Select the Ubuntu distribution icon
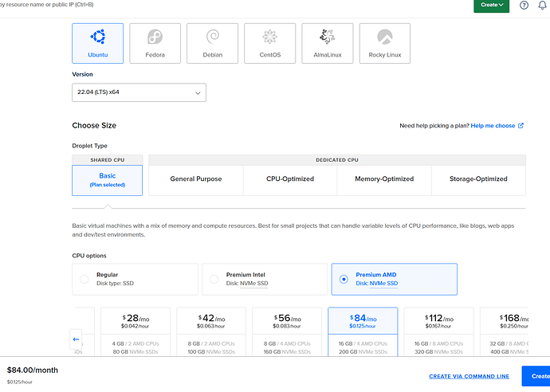The image size is (550, 392). point(97,37)
